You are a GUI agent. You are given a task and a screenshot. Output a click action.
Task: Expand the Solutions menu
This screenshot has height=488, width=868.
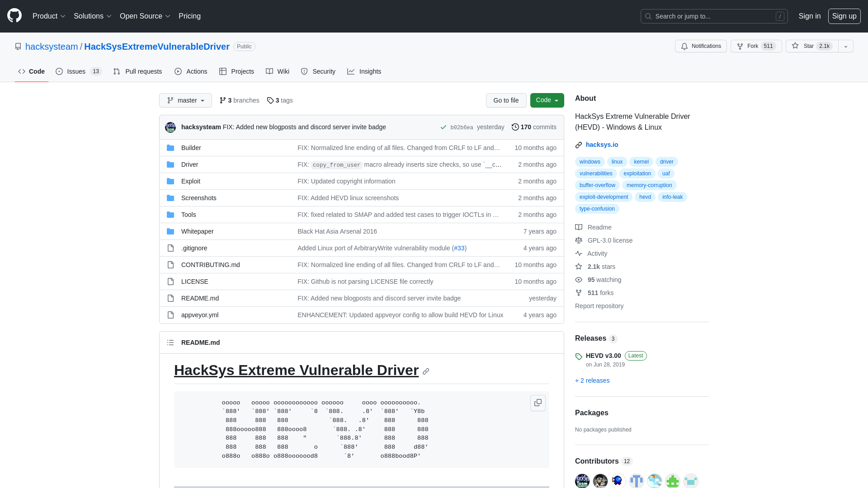pyautogui.click(x=92, y=16)
